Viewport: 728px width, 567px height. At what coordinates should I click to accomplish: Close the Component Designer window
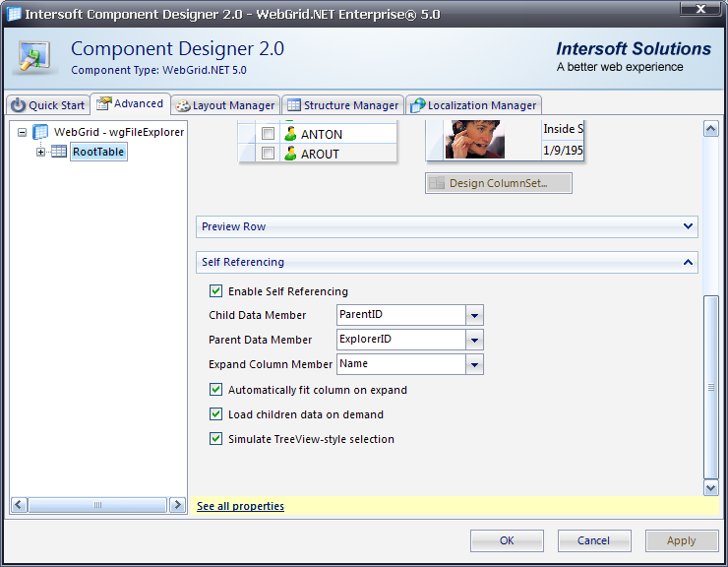click(x=700, y=8)
